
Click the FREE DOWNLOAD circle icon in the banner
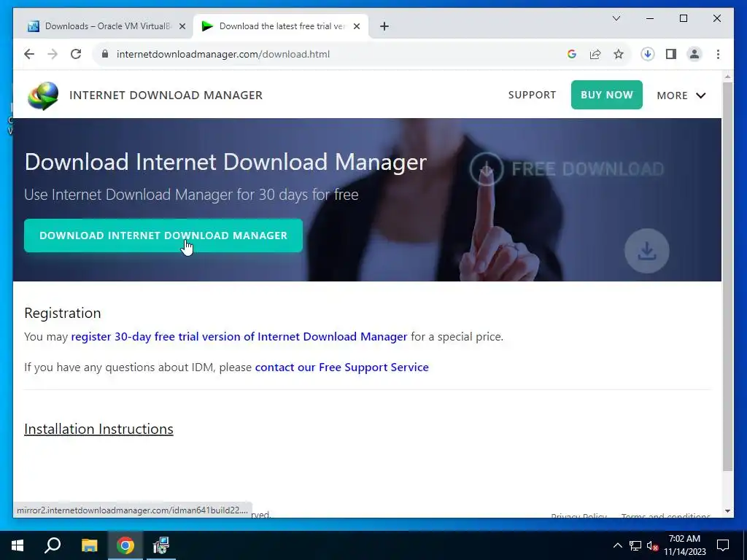(x=486, y=168)
